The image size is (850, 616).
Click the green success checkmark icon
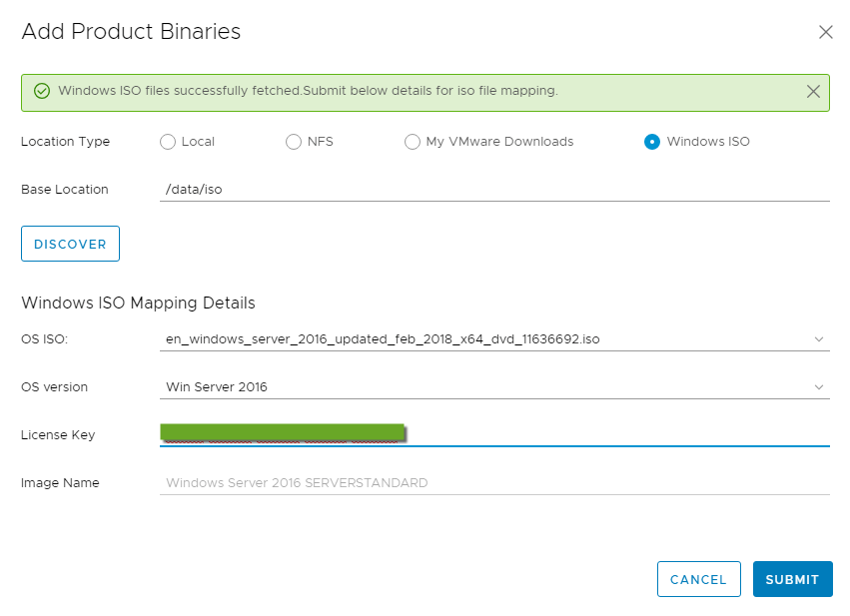click(x=42, y=91)
